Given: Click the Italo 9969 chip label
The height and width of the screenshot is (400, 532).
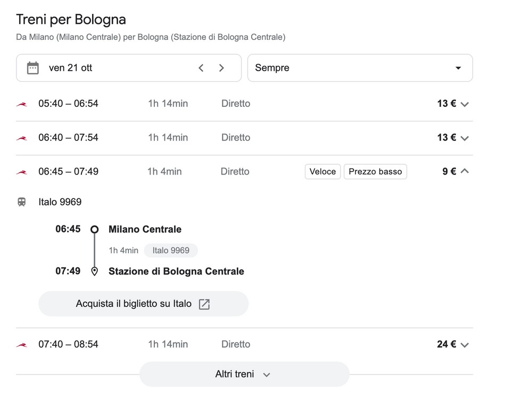Looking at the screenshot, I should tap(171, 251).
